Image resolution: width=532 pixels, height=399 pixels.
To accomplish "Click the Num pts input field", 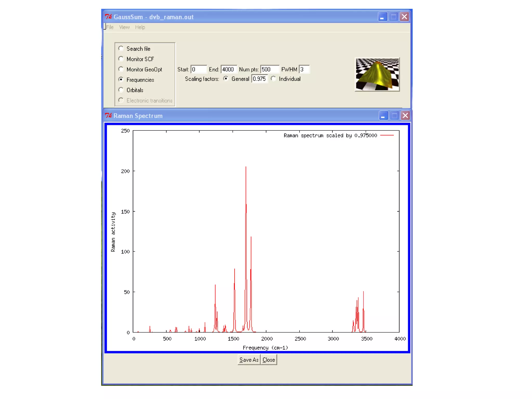I will (x=269, y=69).
